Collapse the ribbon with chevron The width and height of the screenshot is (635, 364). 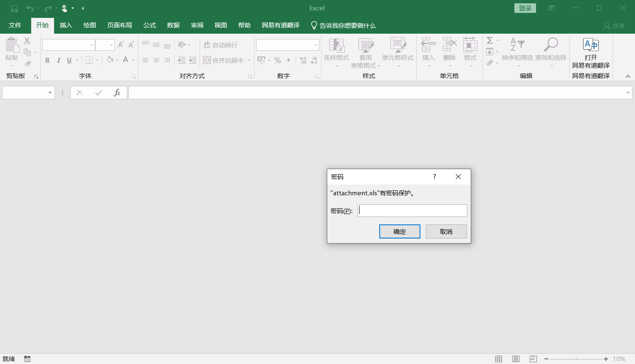pyautogui.click(x=628, y=76)
